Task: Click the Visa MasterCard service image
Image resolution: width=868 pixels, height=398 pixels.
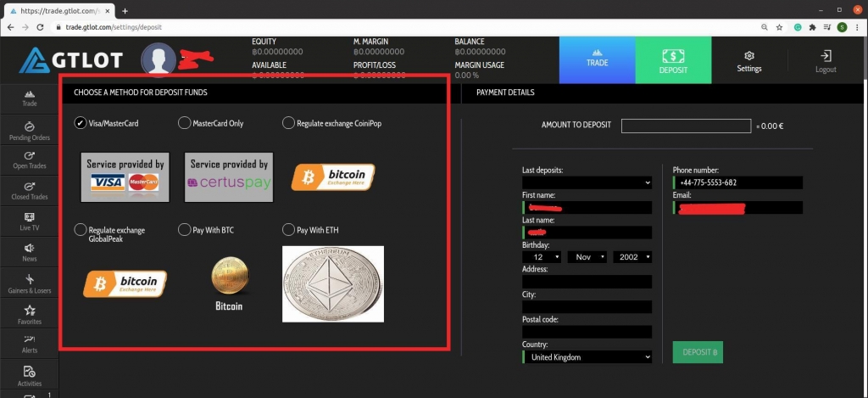Action: click(x=125, y=177)
